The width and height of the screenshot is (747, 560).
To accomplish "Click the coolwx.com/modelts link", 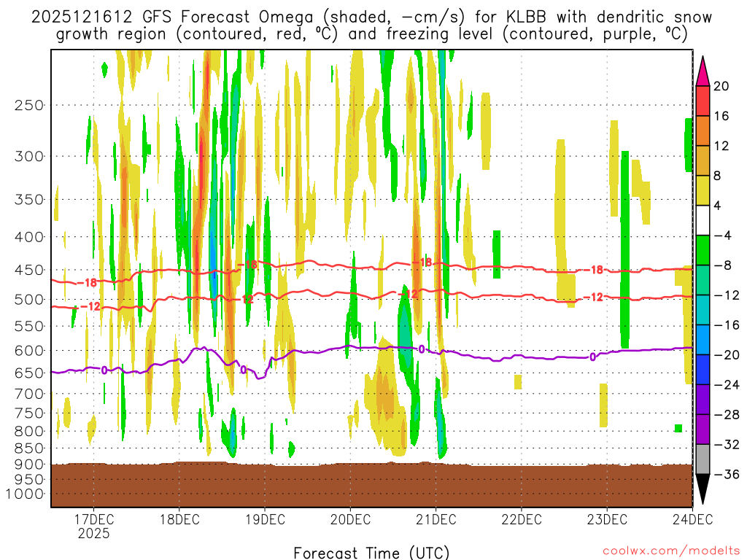I will (671, 551).
